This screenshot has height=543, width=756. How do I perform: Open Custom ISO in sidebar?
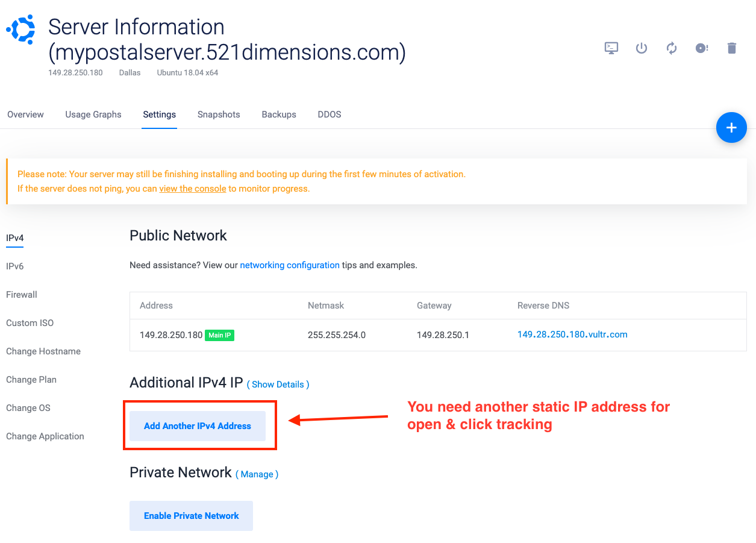pyautogui.click(x=30, y=323)
